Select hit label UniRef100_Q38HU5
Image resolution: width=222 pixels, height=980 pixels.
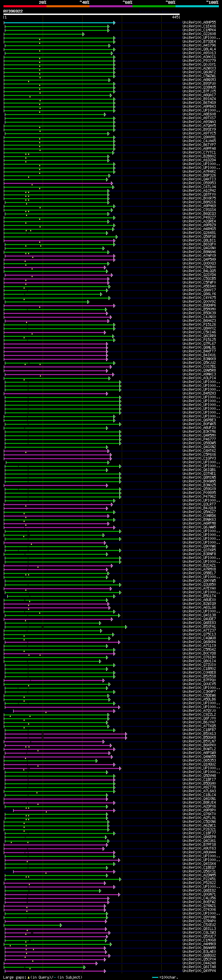click(199, 88)
